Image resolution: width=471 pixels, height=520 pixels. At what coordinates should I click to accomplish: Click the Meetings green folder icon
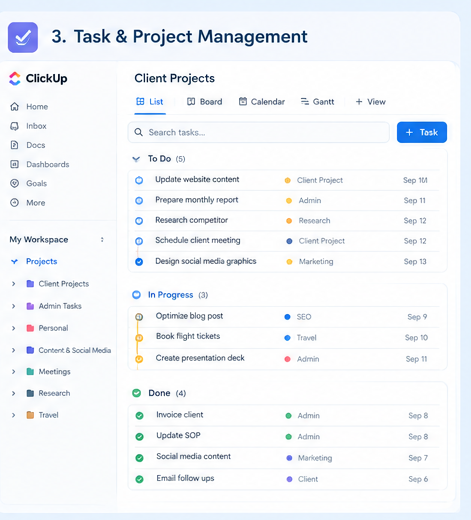30,371
